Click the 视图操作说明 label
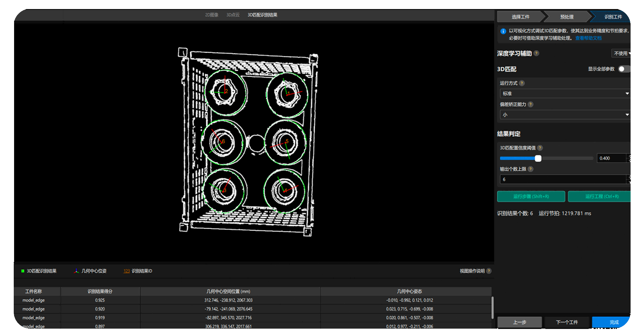Image resolution: width=644 pixels, height=336 pixels. pos(472,271)
